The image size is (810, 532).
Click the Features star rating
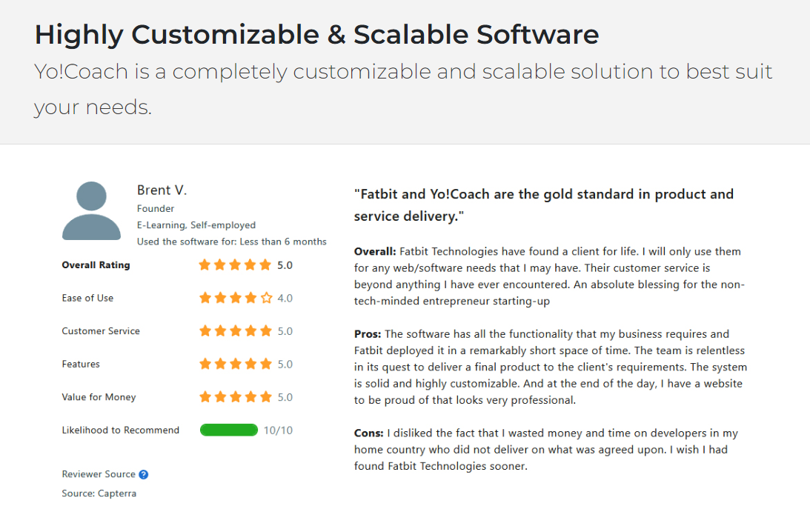click(236, 364)
